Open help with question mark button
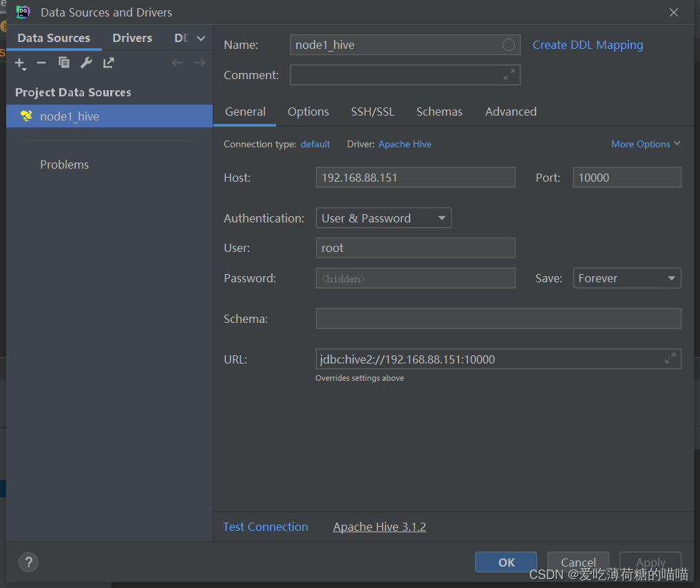Screen dimensions: 700x588 coord(29,562)
